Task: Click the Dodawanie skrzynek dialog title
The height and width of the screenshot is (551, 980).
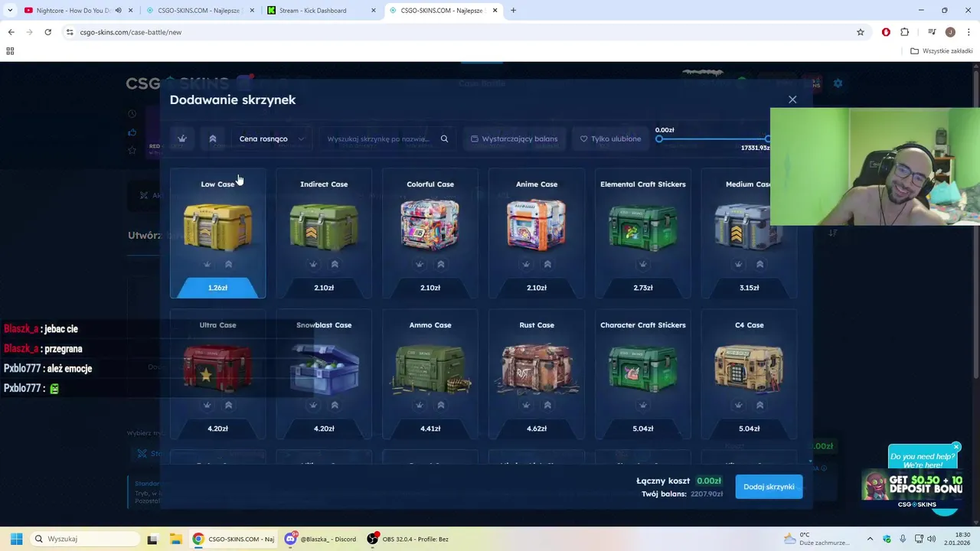Action: tap(233, 99)
